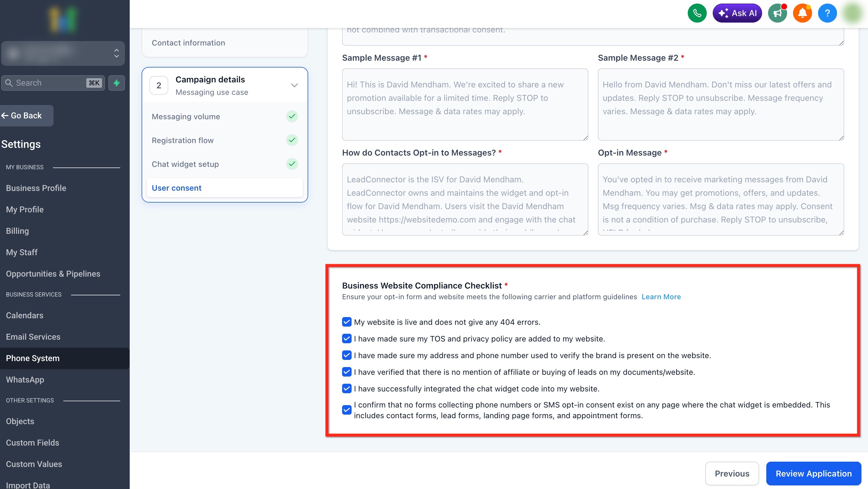Go to Billing settings
Viewport: 868px width, 489px height.
pyautogui.click(x=18, y=231)
